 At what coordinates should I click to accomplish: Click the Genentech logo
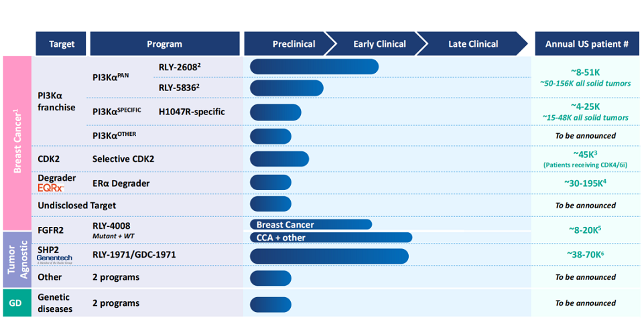[55, 259]
